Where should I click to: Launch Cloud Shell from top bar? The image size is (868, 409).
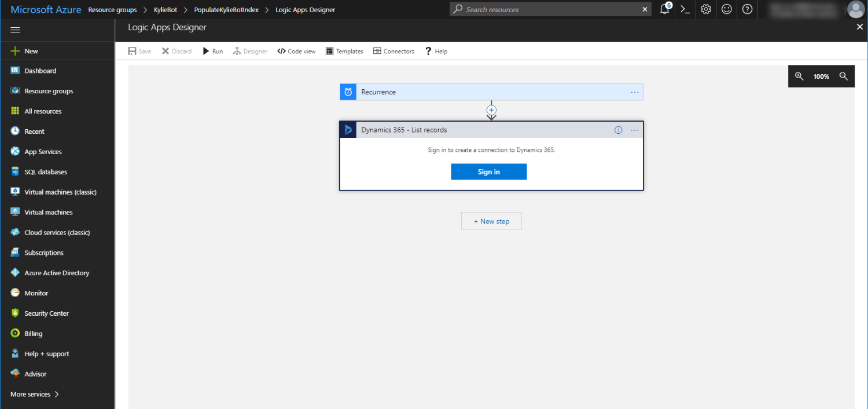point(685,9)
